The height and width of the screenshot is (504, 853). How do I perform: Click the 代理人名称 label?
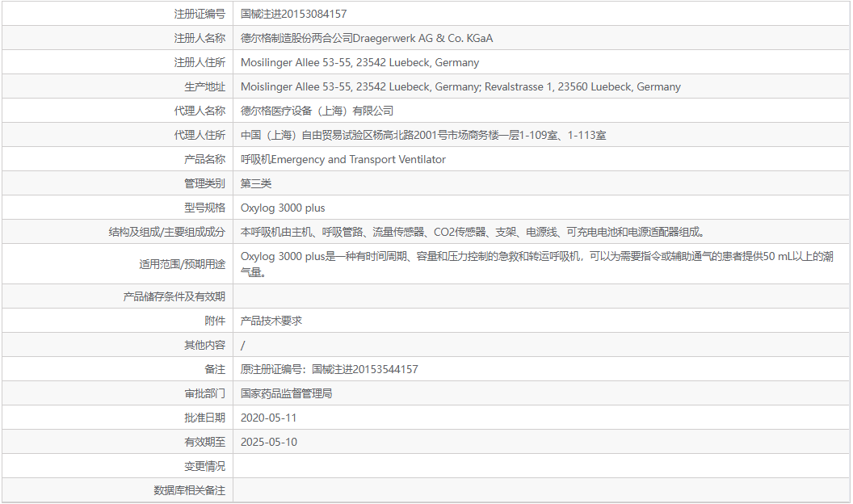tap(199, 111)
